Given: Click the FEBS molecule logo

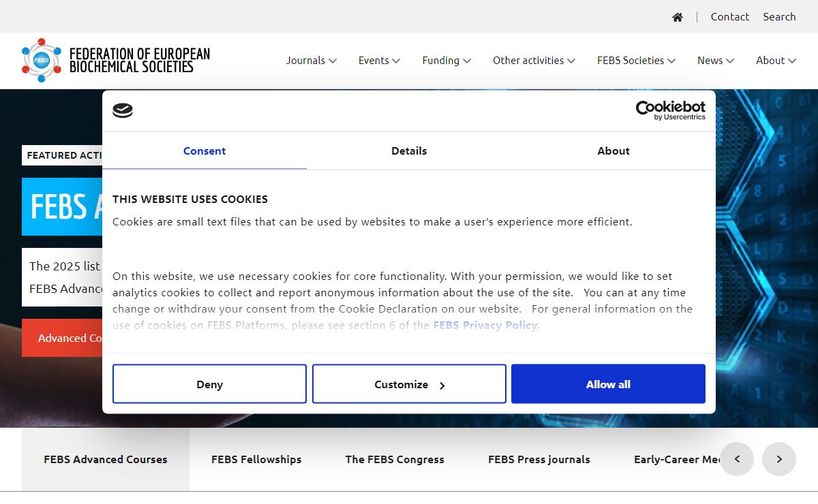Looking at the screenshot, I should (x=42, y=60).
